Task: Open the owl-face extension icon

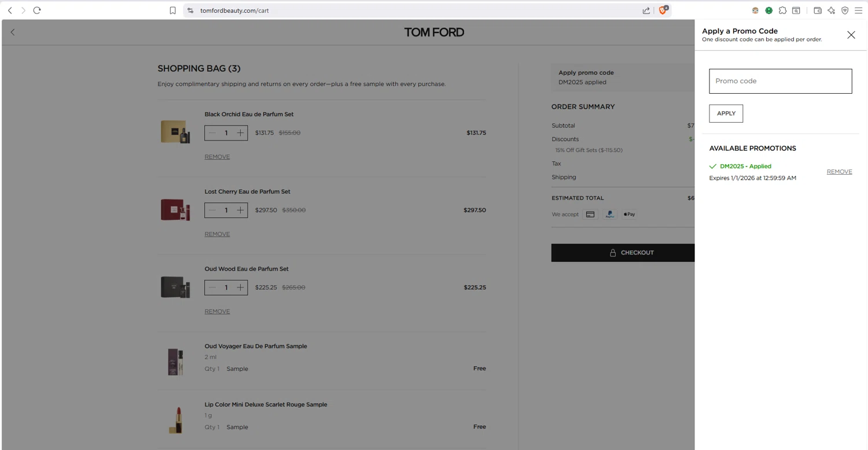Action: [755, 10]
